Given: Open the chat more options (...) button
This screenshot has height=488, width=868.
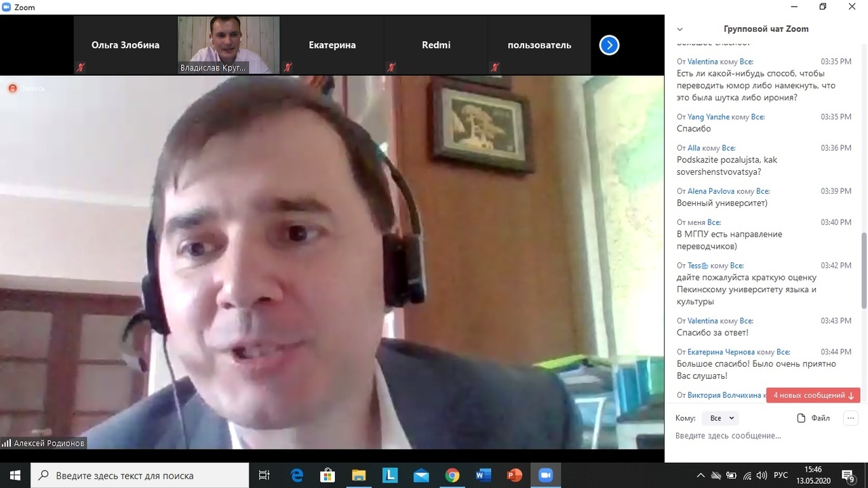Looking at the screenshot, I should pyautogui.click(x=850, y=418).
